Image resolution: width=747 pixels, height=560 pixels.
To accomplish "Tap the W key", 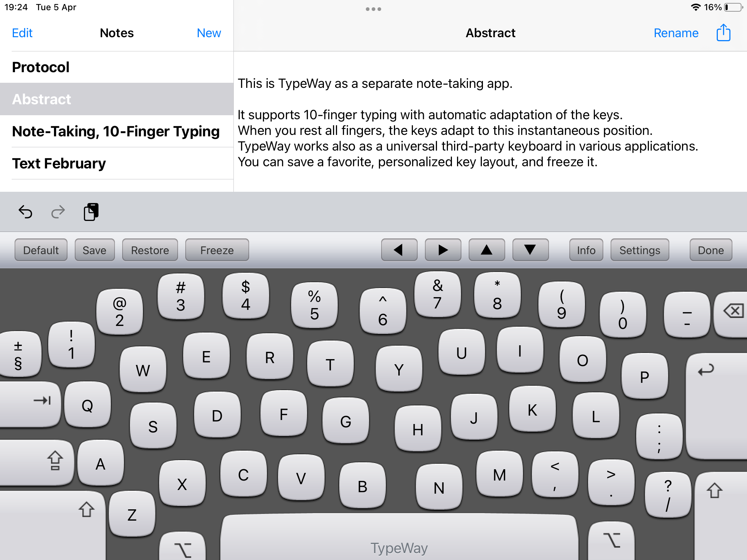I will click(x=143, y=369).
